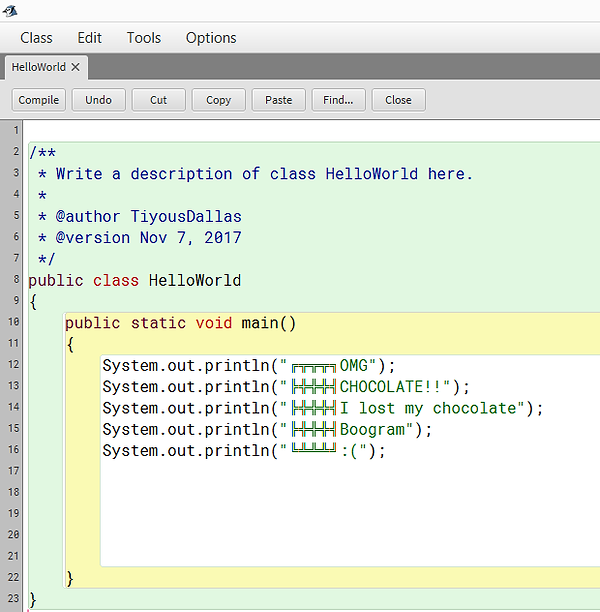600x612 pixels.
Task: Click line number 1 in the gutter
Action: (16, 130)
